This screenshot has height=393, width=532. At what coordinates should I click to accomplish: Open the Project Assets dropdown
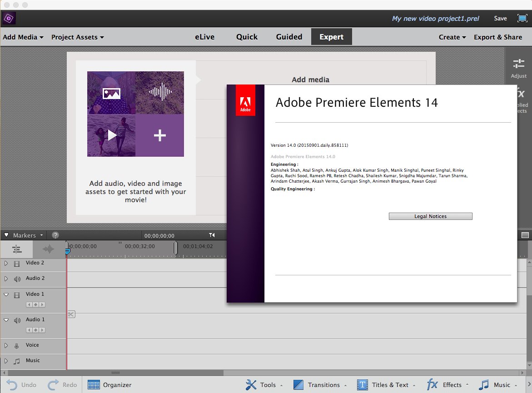pyautogui.click(x=77, y=37)
